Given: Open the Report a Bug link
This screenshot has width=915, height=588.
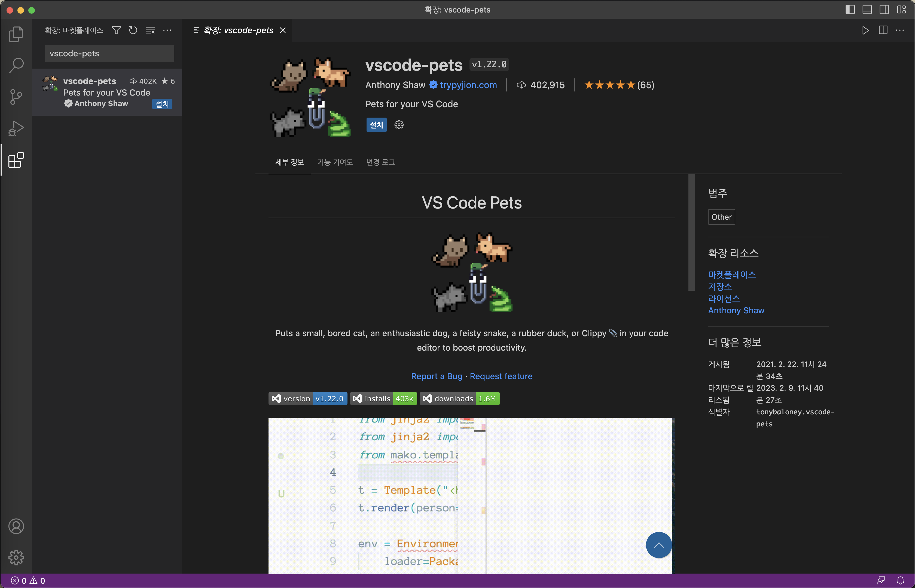Looking at the screenshot, I should point(437,376).
